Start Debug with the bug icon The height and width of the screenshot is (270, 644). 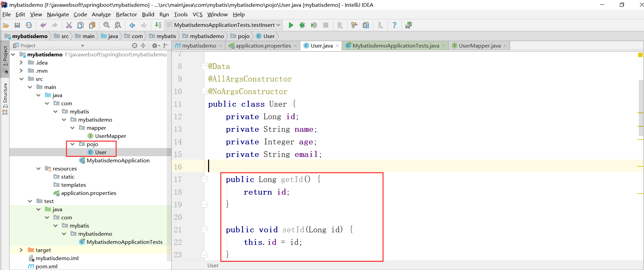tap(302, 25)
